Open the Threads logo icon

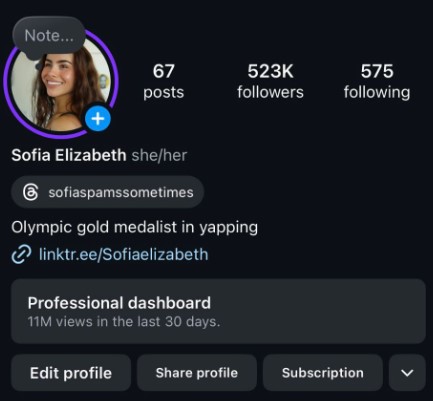tap(30, 192)
